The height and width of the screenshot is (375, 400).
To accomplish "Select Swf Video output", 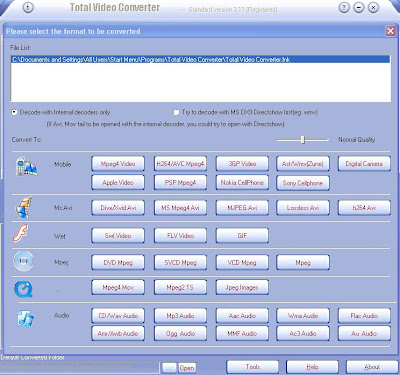I will (x=118, y=236).
